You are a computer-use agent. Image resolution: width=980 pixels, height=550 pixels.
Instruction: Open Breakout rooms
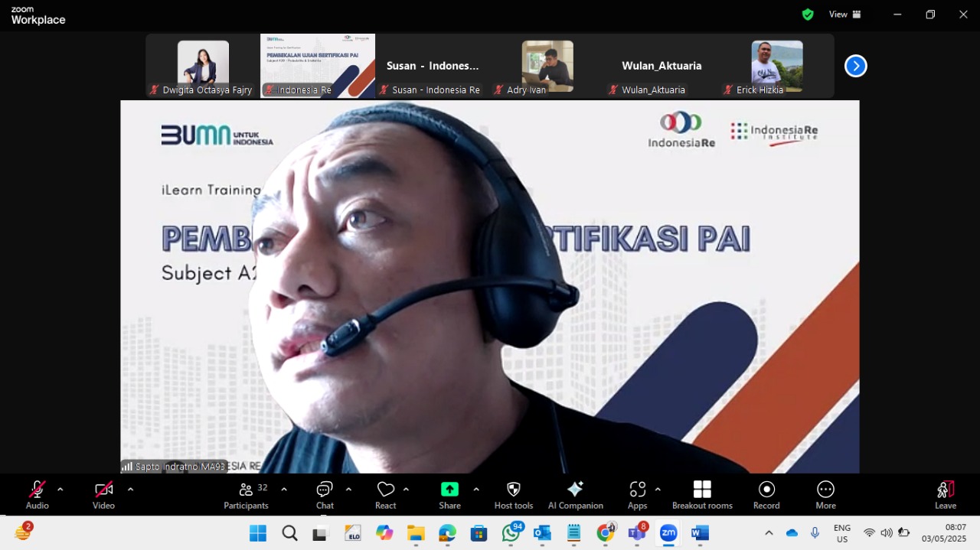(x=702, y=495)
